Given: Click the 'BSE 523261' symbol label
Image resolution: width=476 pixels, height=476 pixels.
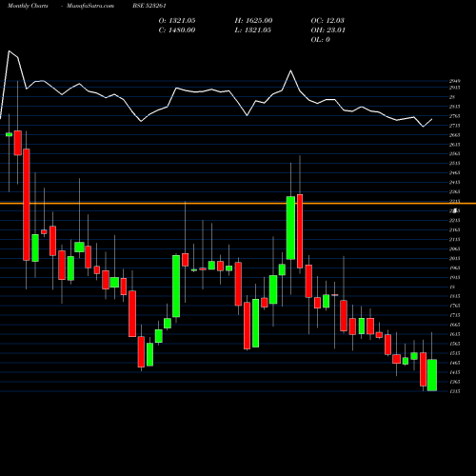Looking at the screenshot, I should coord(149,6).
